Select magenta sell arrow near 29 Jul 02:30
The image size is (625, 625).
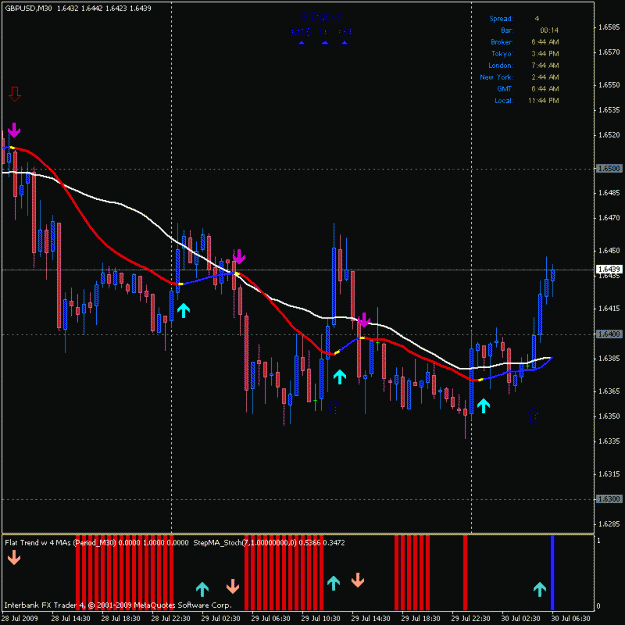(239, 257)
